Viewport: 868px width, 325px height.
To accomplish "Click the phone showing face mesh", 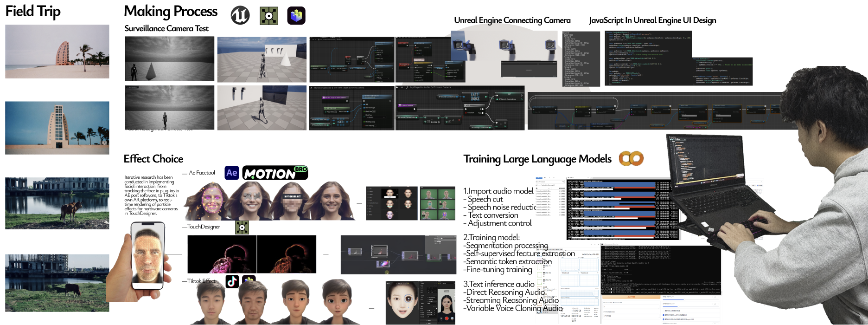I will tap(147, 255).
